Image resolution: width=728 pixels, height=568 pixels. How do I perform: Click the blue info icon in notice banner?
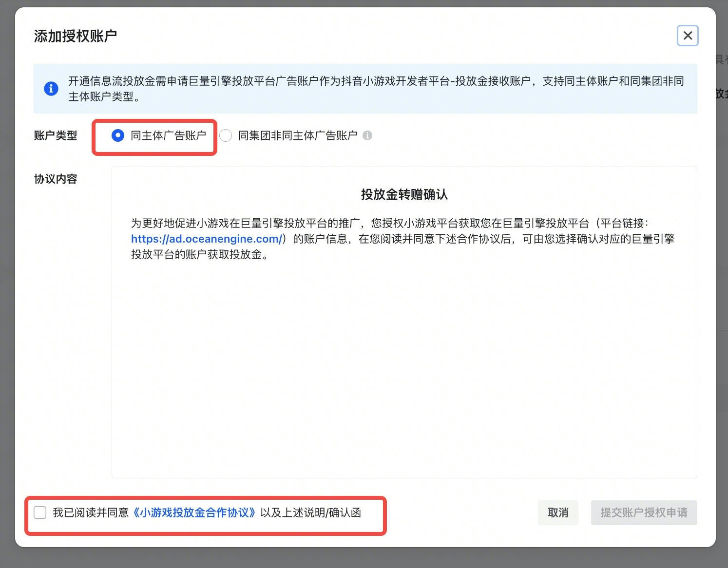51,89
